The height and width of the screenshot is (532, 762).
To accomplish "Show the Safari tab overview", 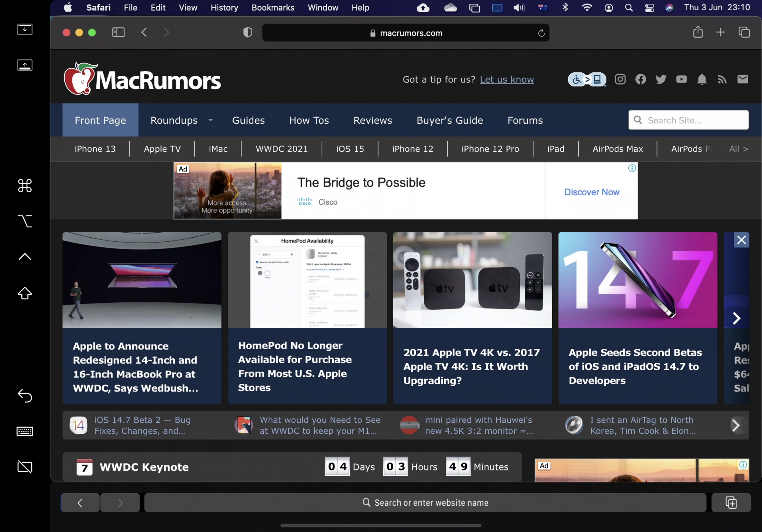I will [744, 32].
